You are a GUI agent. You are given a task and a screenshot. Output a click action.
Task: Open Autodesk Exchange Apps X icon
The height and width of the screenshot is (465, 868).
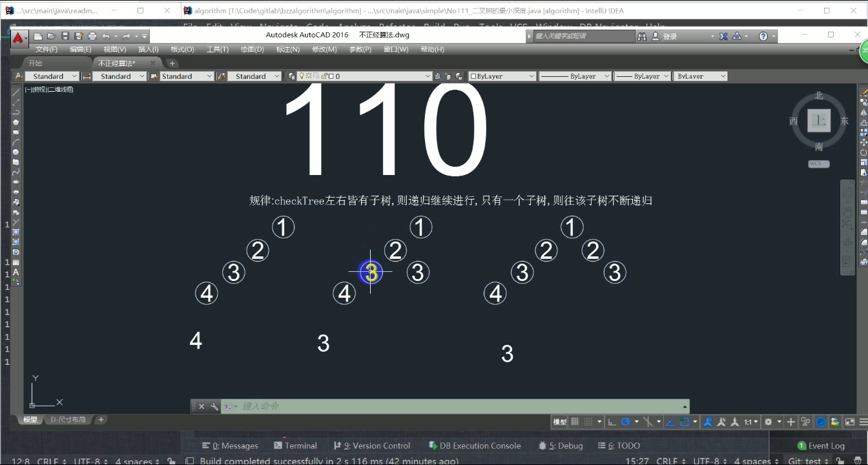point(724,36)
